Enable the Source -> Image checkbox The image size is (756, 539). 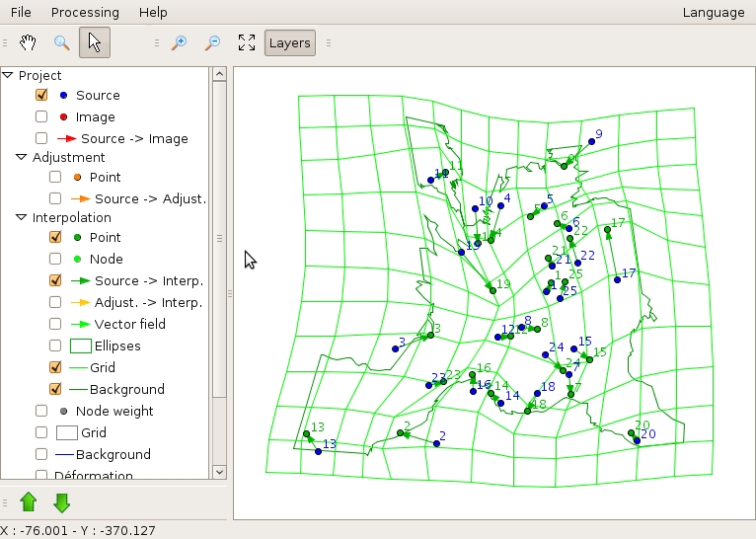pos(41,138)
